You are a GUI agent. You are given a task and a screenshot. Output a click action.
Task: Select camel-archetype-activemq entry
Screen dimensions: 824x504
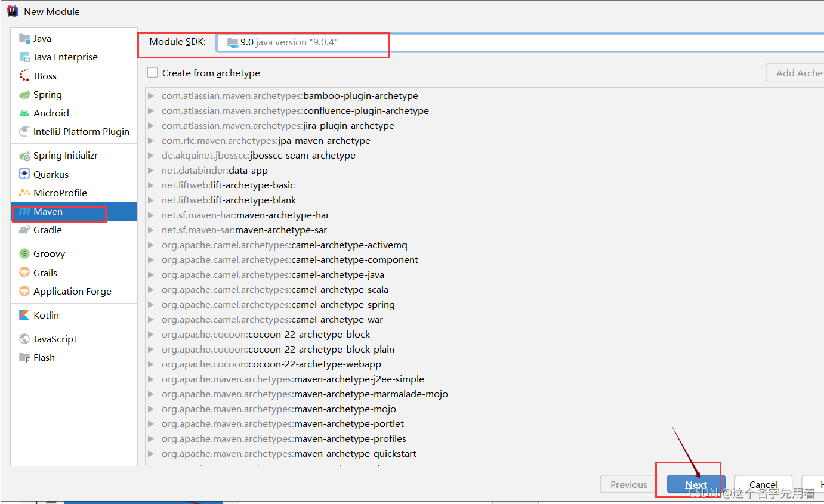point(285,245)
